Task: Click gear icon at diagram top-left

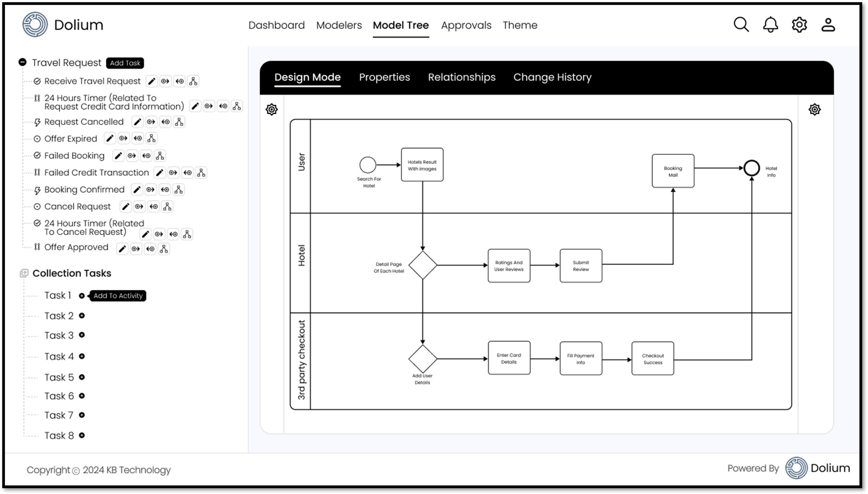Action: (272, 109)
